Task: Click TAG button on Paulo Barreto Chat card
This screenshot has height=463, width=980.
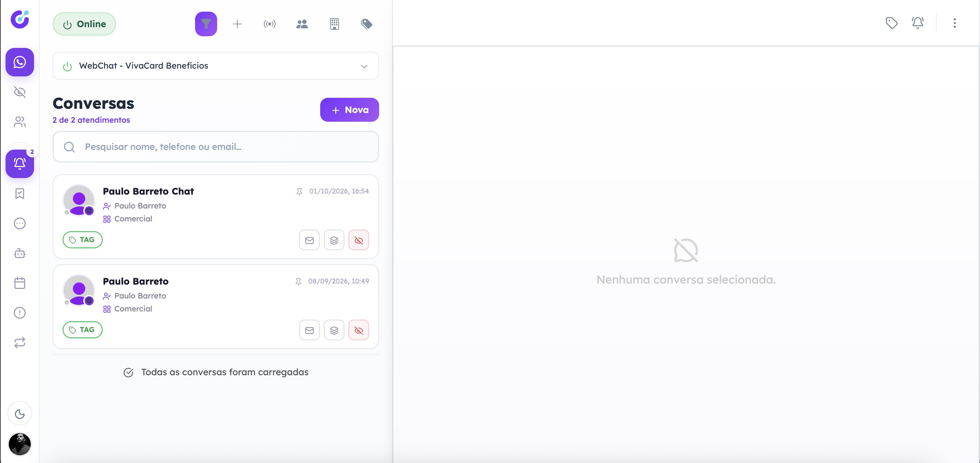Action: (x=83, y=240)
